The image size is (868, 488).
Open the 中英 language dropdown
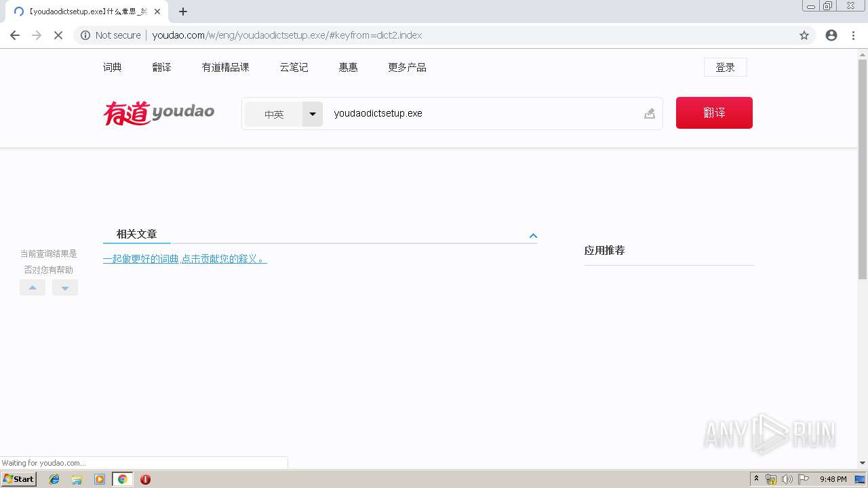coord(283,114)
